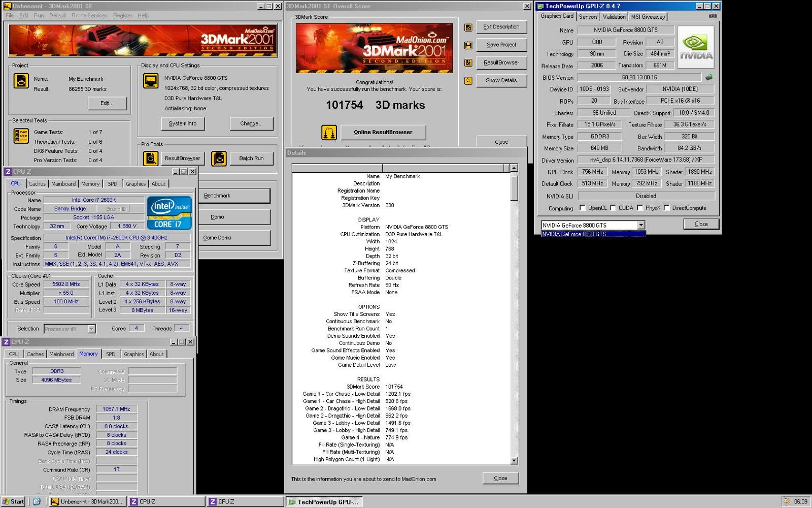This screenshot has height=508, width=812.
Task: Click the Close button in the Details window
Action: pos(500,478)
